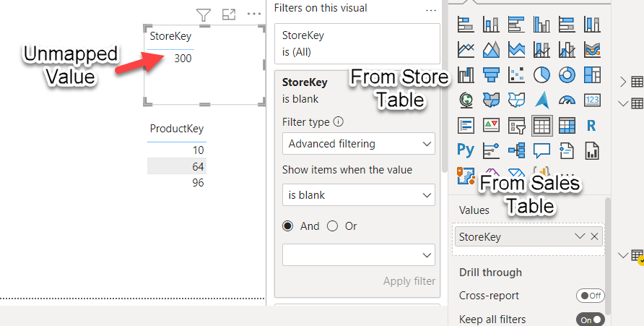Toggle the Cross-report switch

tap(590, 296)
